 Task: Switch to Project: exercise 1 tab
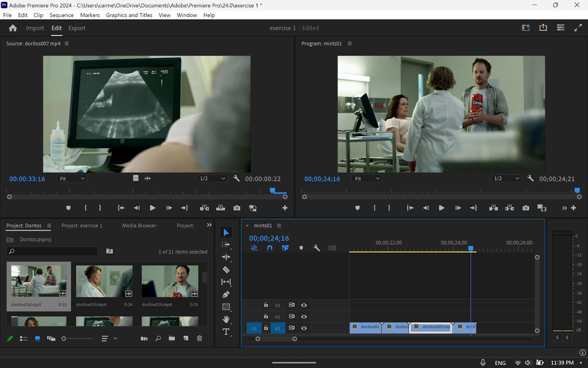tap(82, 226)
